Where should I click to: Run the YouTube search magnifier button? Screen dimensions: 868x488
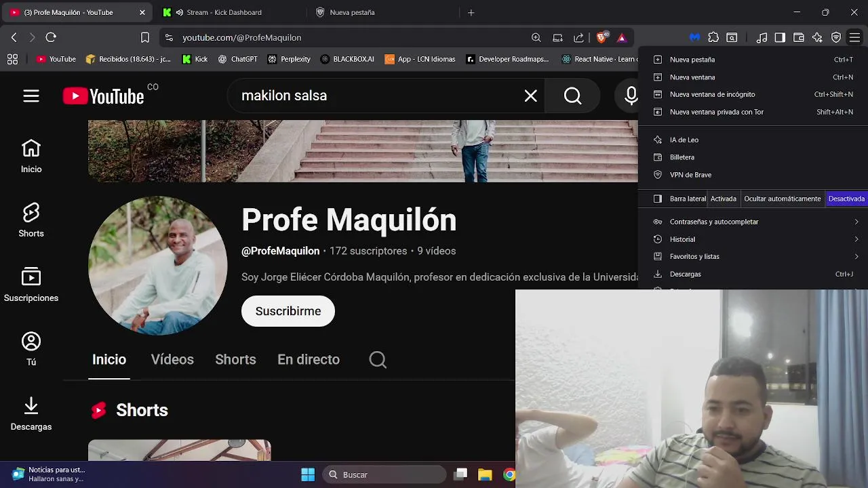[573, 96]
